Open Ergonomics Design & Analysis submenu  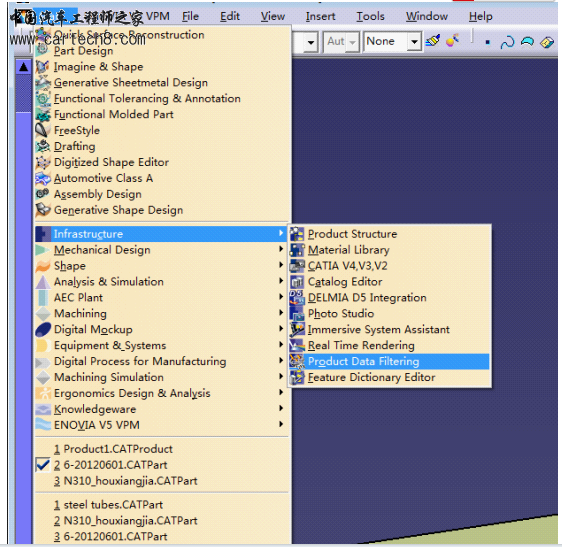coord(161,393)
